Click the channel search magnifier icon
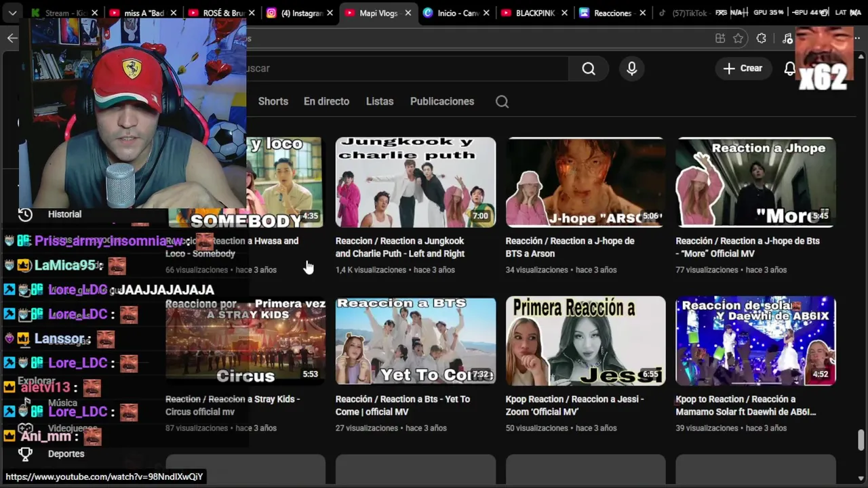Viewport: 868px width, 488px height. click(502, 102)
